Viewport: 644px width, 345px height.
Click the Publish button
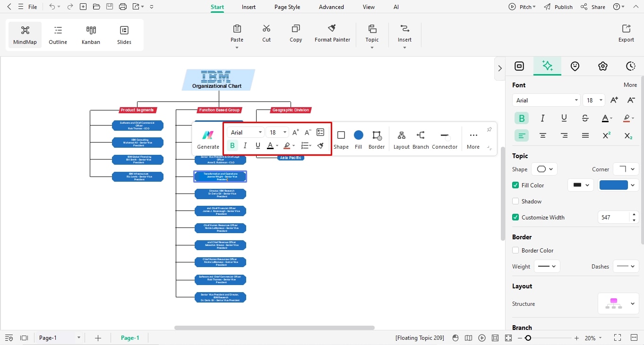point(558,7)
